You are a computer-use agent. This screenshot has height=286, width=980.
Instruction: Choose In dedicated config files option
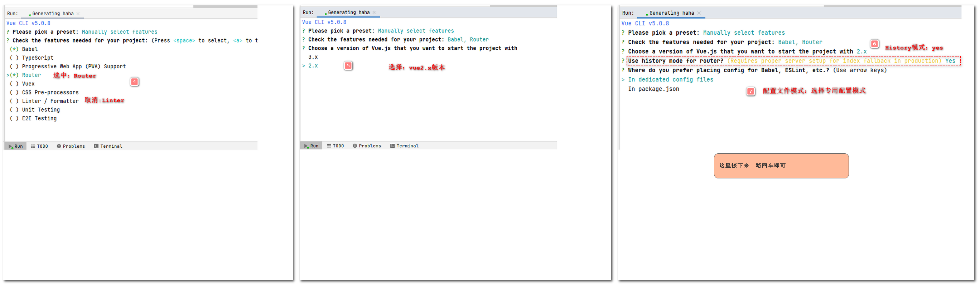pyautogui.click(x=671, y=80)
